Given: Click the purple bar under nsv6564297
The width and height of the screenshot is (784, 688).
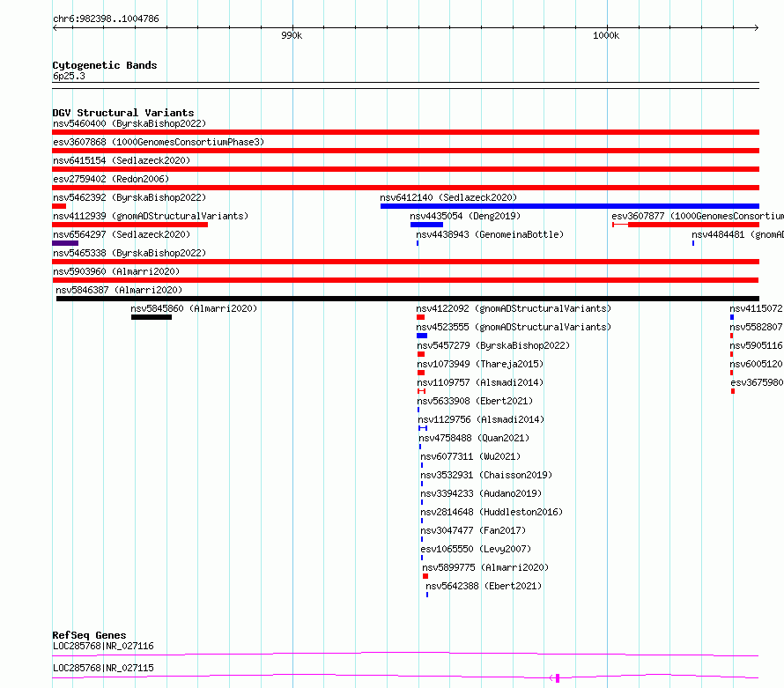Looking at the screenshot, I should pos(65,243).
